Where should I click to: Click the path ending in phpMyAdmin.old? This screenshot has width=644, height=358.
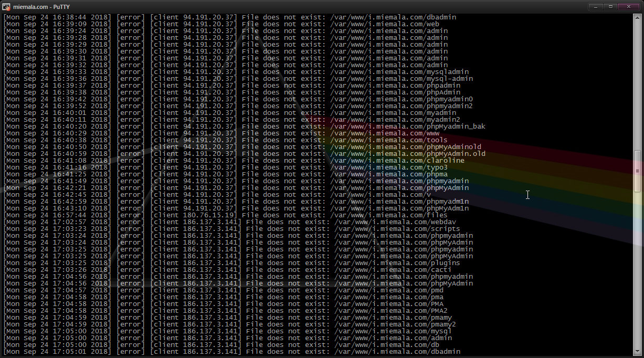(x=408, y=154)
